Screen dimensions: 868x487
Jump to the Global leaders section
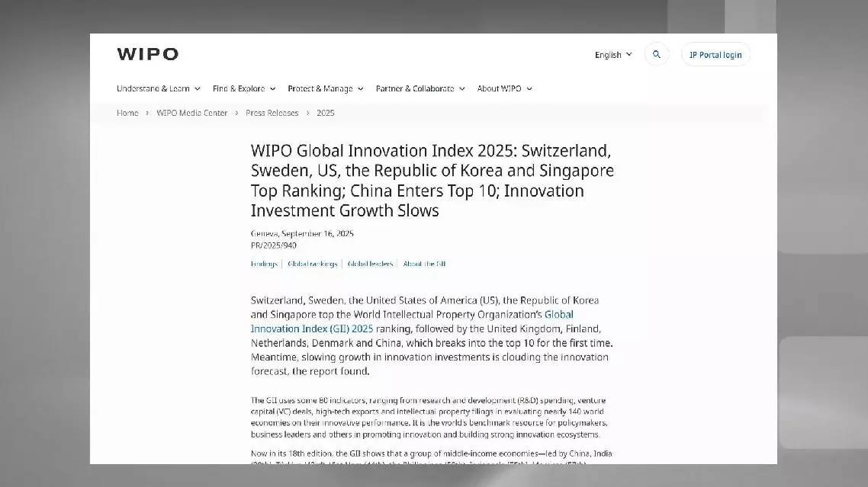coord(370,264)
